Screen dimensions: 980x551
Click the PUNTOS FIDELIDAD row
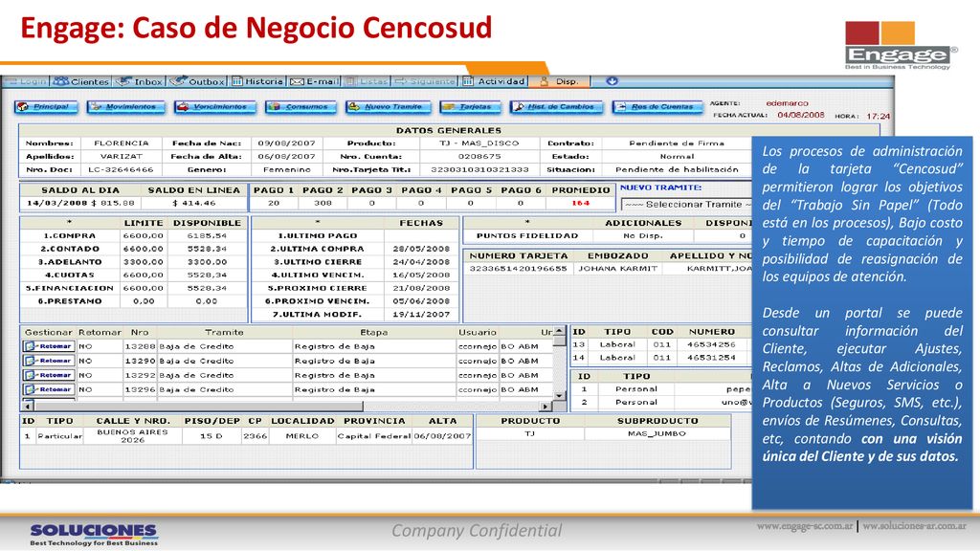click(x=608, y=236)
